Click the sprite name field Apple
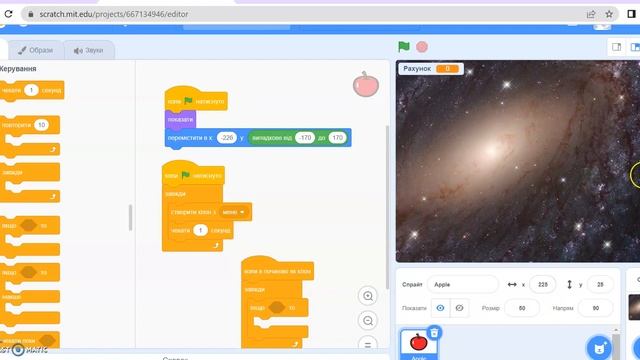640x360 pixels. pyautogui.click(x=462, y=284)
